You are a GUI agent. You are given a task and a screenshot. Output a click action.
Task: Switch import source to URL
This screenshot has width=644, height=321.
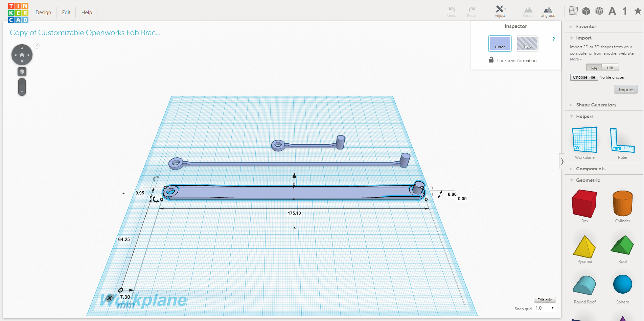click(610, 68)
